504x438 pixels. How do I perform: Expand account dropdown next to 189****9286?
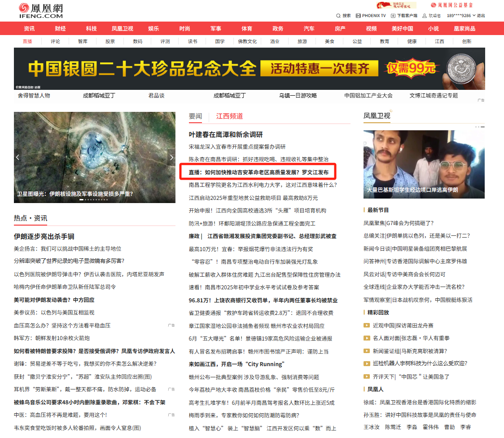tap(474, 15)
